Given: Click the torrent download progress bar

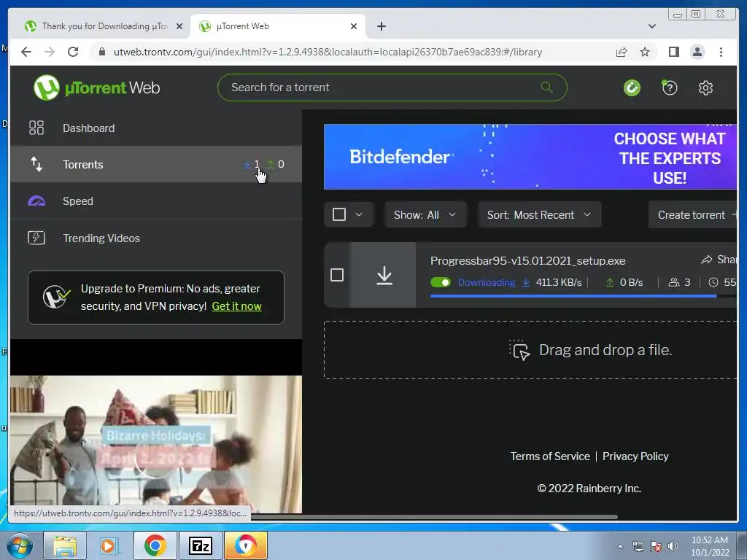Looking at the screenshot, I should [x=583, y=296].
